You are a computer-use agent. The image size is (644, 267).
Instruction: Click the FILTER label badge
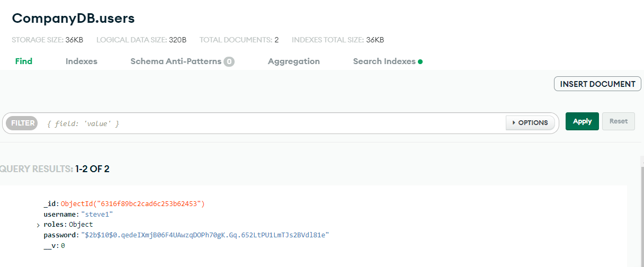point(23,123)
